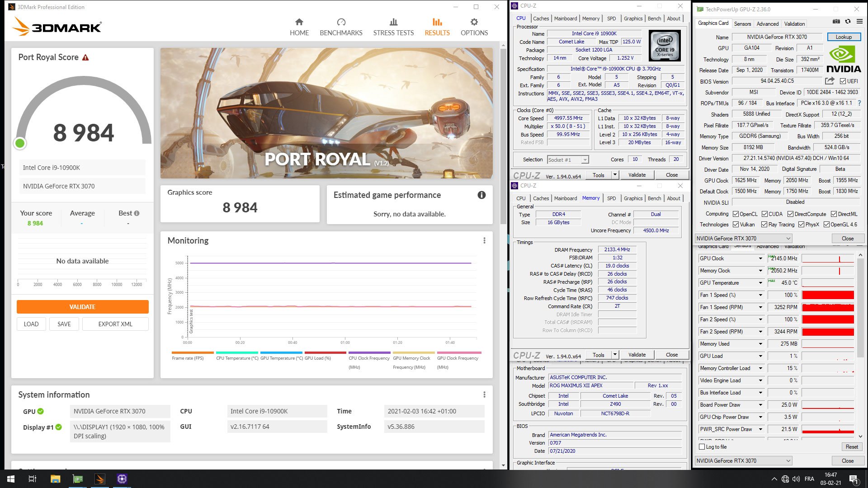Enable the Log to file checkbox
This screenshot has height=488, width=868.
click(702, 447)
